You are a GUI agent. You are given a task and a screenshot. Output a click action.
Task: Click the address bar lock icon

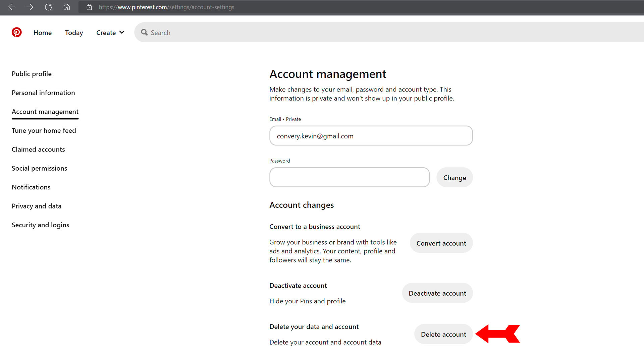[x=89, y=7]
